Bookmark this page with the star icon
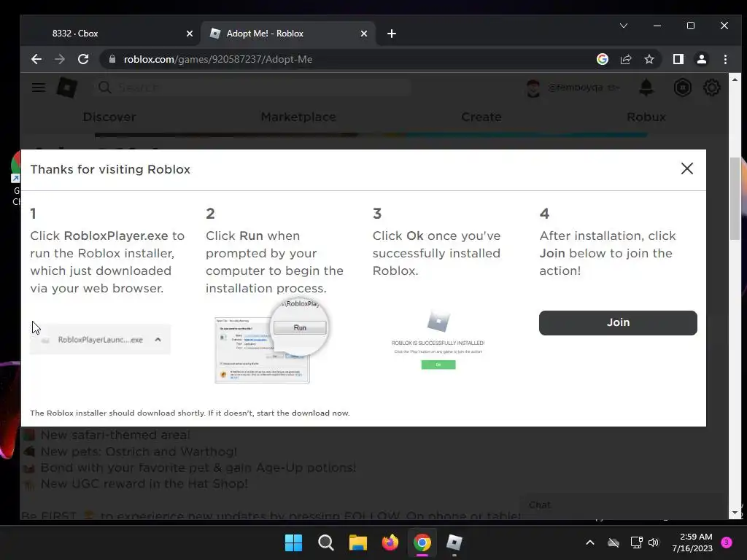Image resolution: width=747 pixels, height=560 pixels. (649, 59)
